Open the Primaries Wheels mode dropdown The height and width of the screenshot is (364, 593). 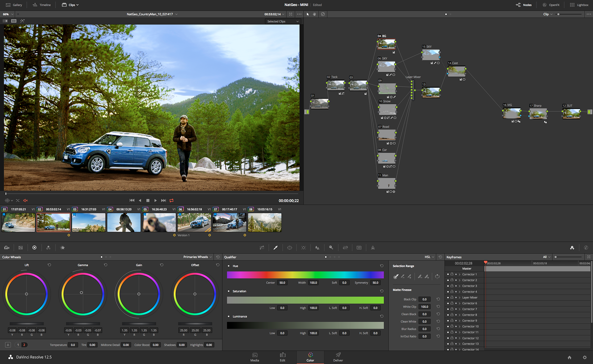197,257
